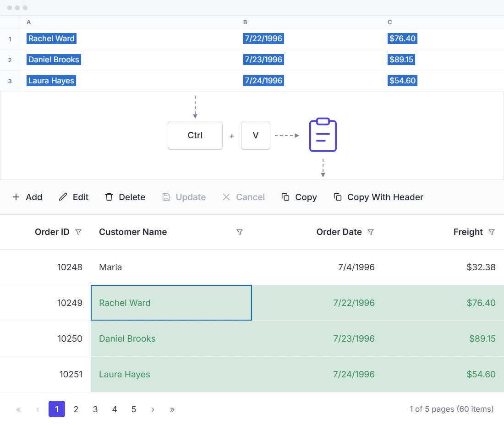Click the Copy toolbar button

[x=299, y=197]
